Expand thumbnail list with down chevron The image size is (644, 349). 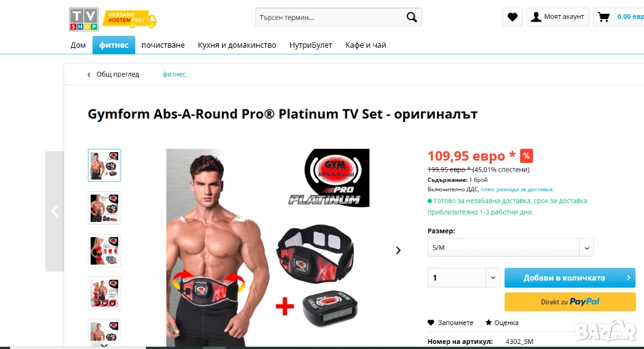pos(104,345)
